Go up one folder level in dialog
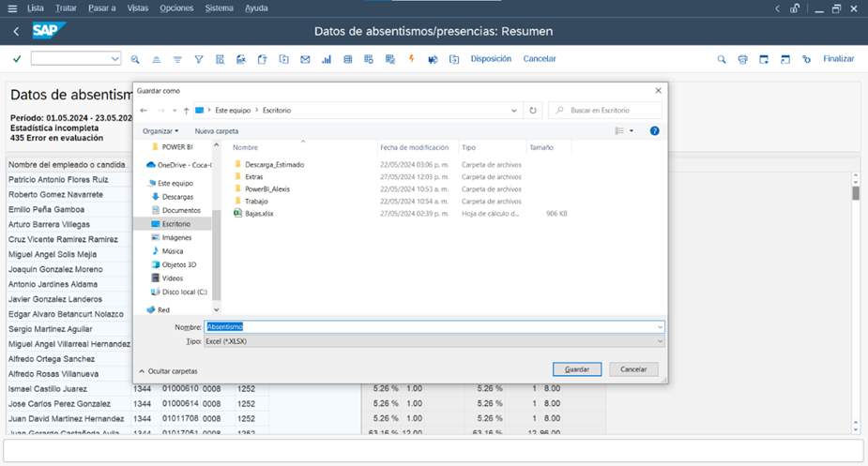 pyautogui.click(x=186, y=110)
